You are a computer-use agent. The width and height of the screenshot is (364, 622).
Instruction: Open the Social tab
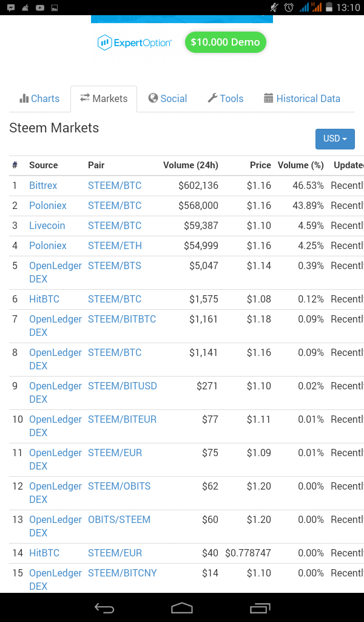click(167, 98)
